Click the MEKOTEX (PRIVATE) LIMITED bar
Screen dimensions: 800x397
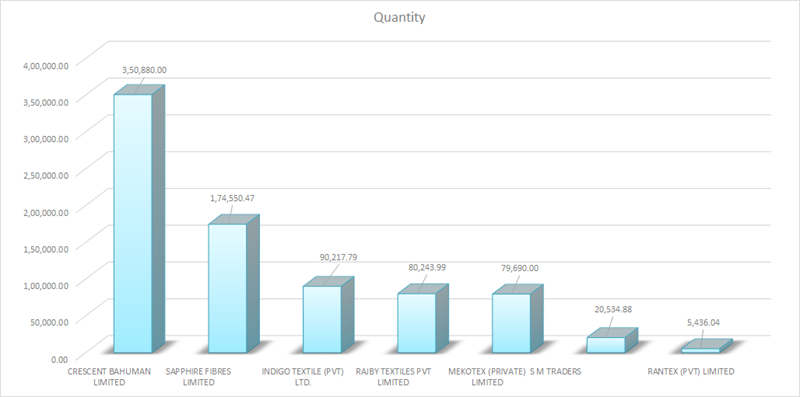[517, 319]
